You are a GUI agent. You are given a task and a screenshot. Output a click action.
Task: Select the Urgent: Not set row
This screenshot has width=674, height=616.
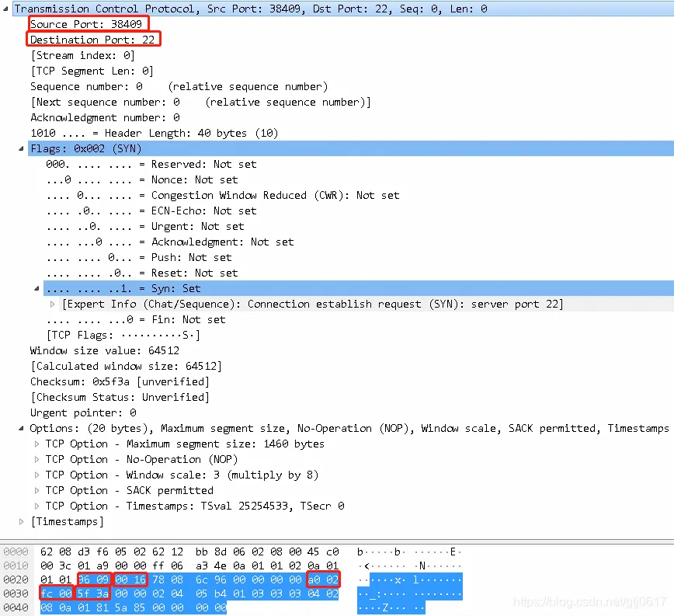[x=145, y=226]
